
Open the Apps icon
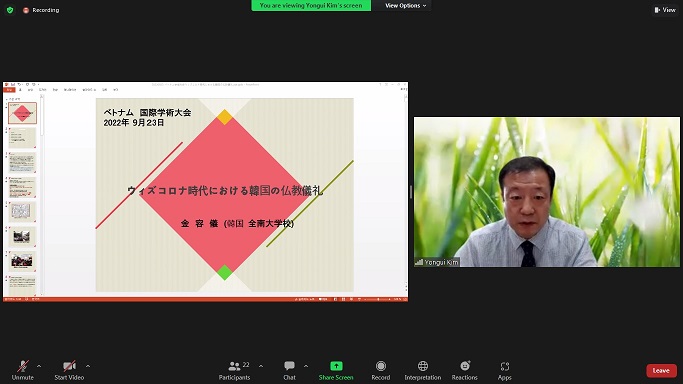[504, 366]
